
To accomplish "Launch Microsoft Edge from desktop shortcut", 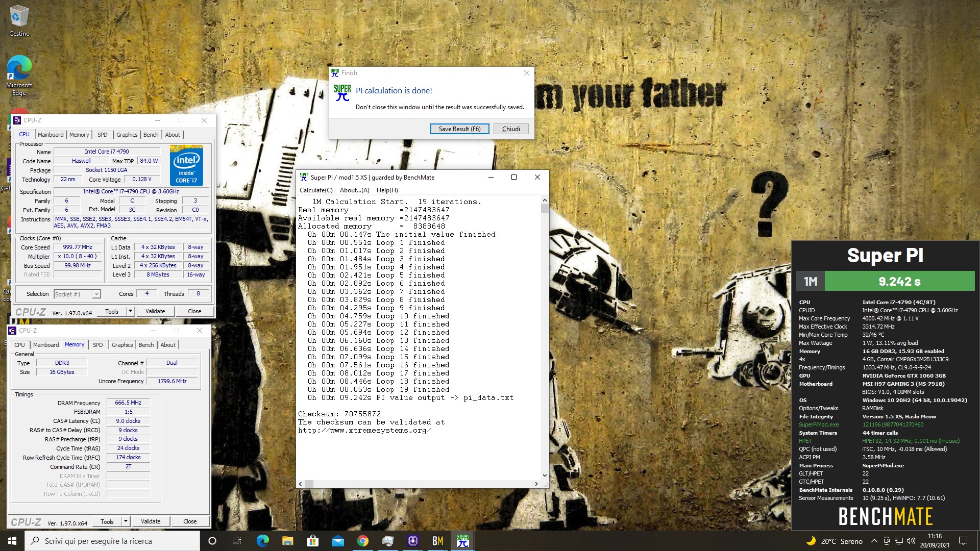I will coord(19,75).
